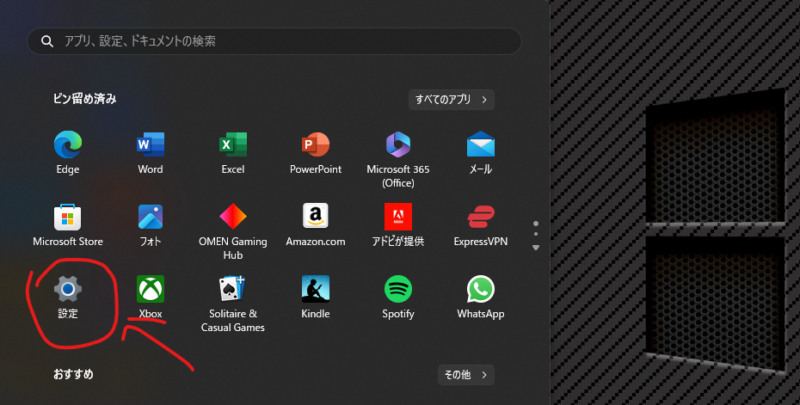Click the アプリ、設定、ドキュメントの検索 search box
This screenshot has width=800, height=405.
tap(274, 41)
